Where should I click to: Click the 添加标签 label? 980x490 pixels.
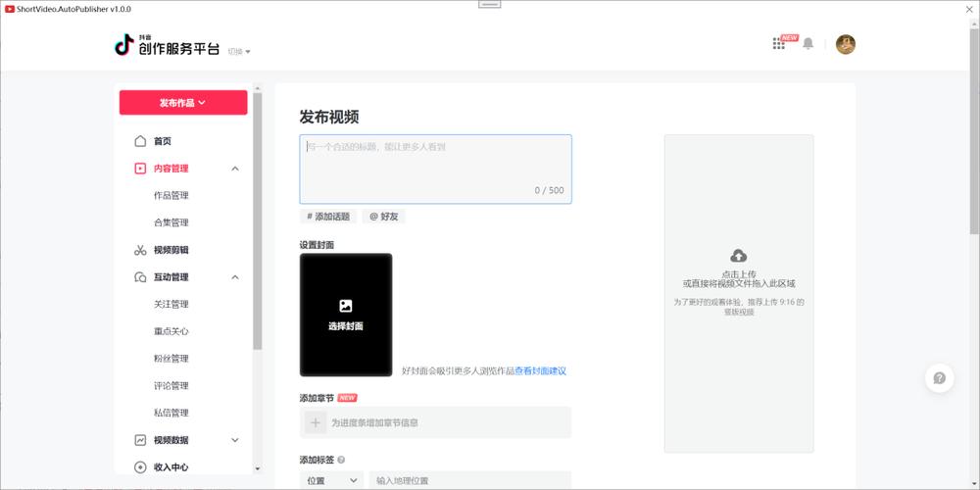pos(317,460)
